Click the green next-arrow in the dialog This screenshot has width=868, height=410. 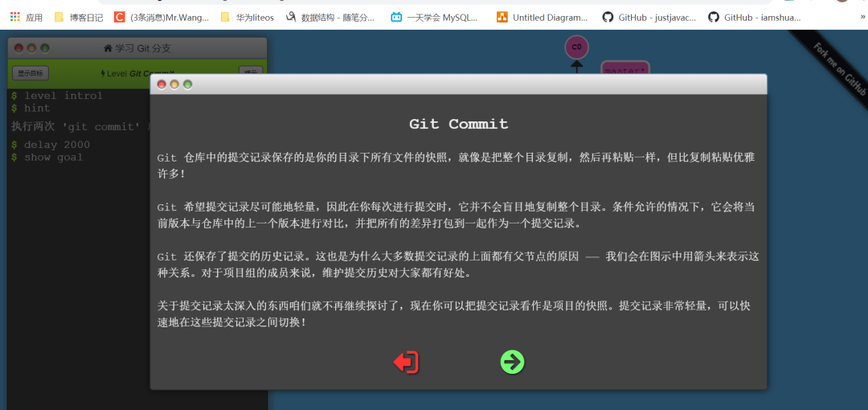tap(512, 362)
